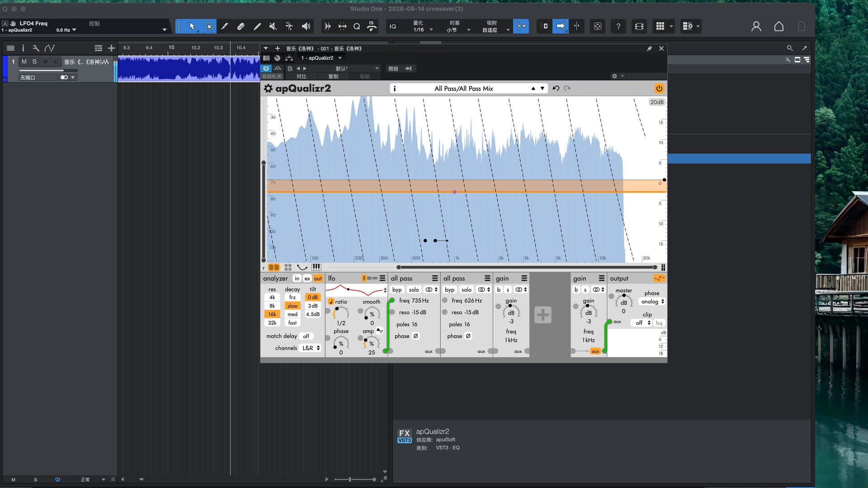Viewport: 868px width, 488px height.
Task: Toggle match delay off button
Action: pyautogui.click(x=306, y=336)
